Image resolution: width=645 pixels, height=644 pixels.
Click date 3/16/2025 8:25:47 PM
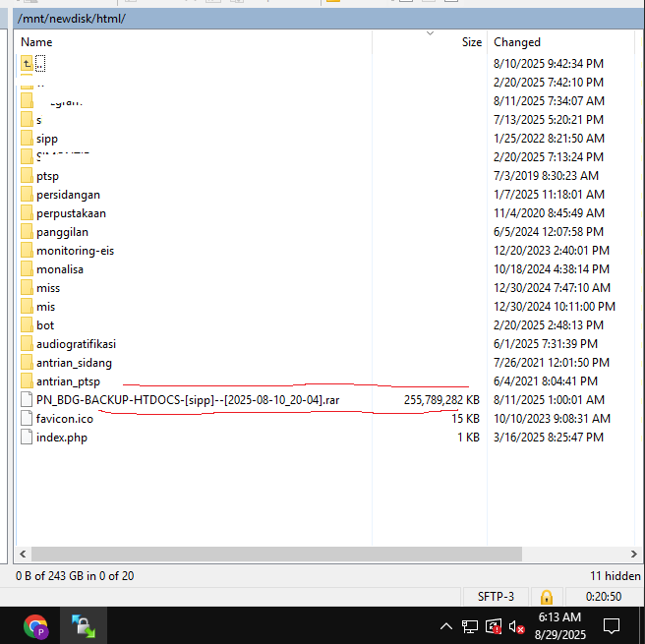click(x=549, y=438)
